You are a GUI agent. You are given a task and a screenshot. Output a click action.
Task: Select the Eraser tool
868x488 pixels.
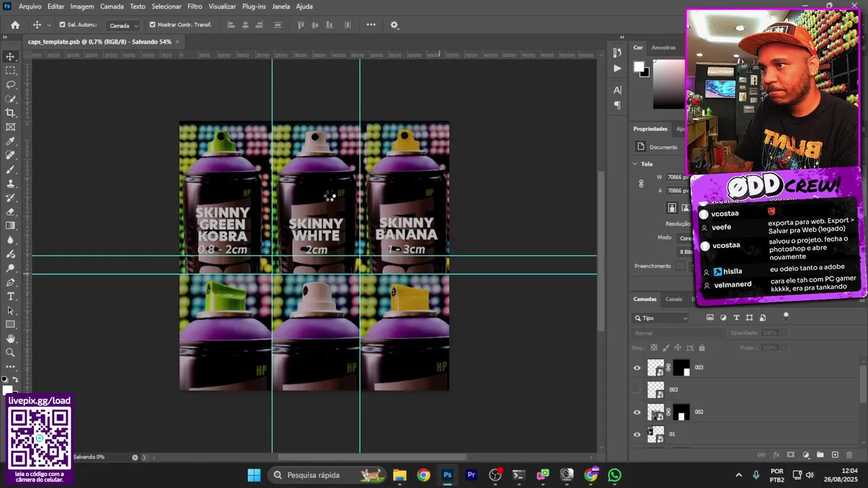[10, 211]
